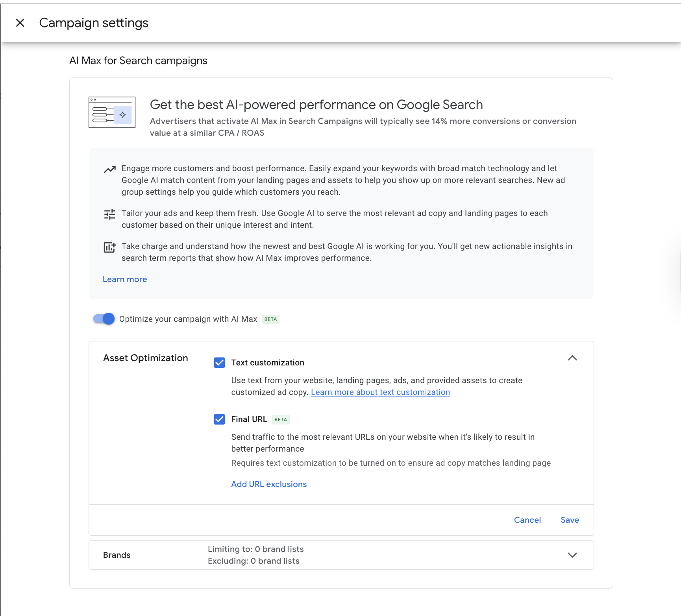
Task: Click Add URL exclusions
Action: tap(269, 484)
